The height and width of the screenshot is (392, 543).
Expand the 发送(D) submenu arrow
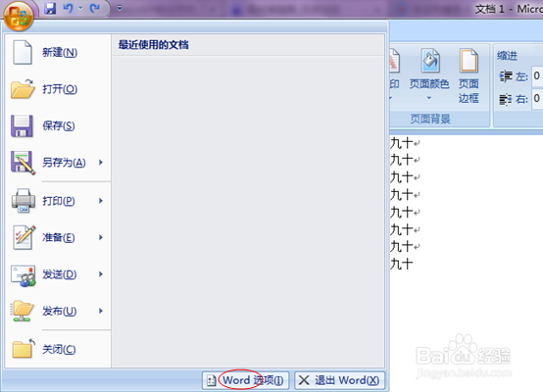pos(101,274)
